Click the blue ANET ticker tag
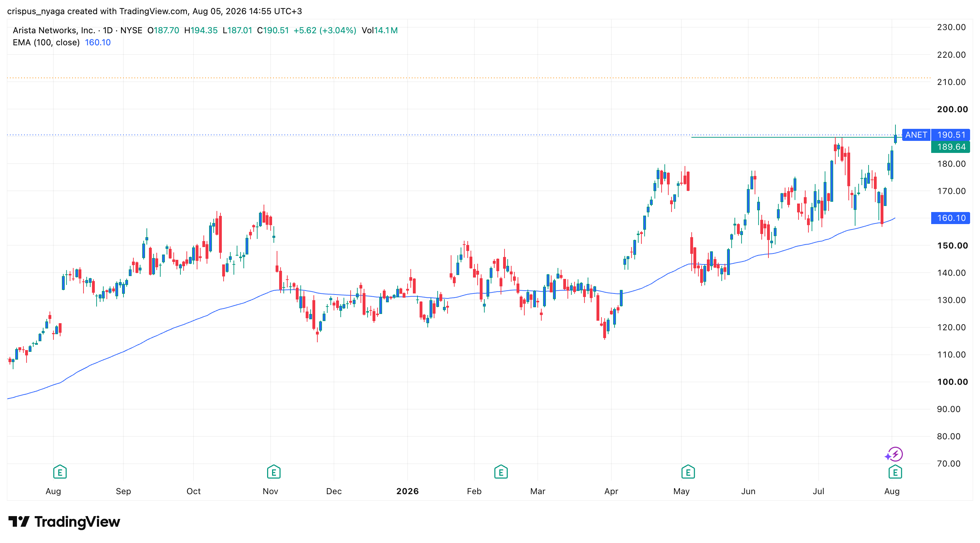The width and height of the screenshot is (980, 543). click(916, 135)
